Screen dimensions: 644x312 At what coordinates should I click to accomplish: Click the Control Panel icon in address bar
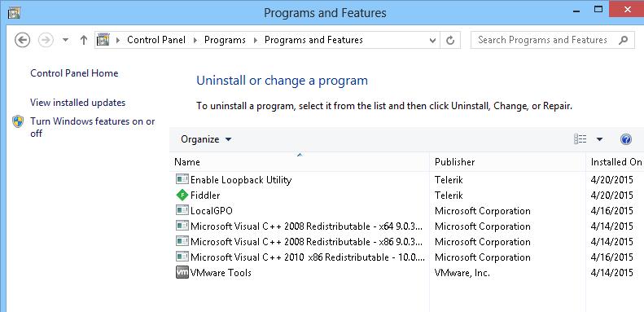103,40
